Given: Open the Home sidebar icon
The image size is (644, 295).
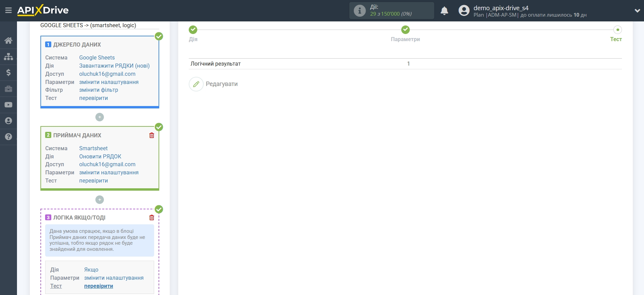Looking at the screenshot, I should [8, 40].
